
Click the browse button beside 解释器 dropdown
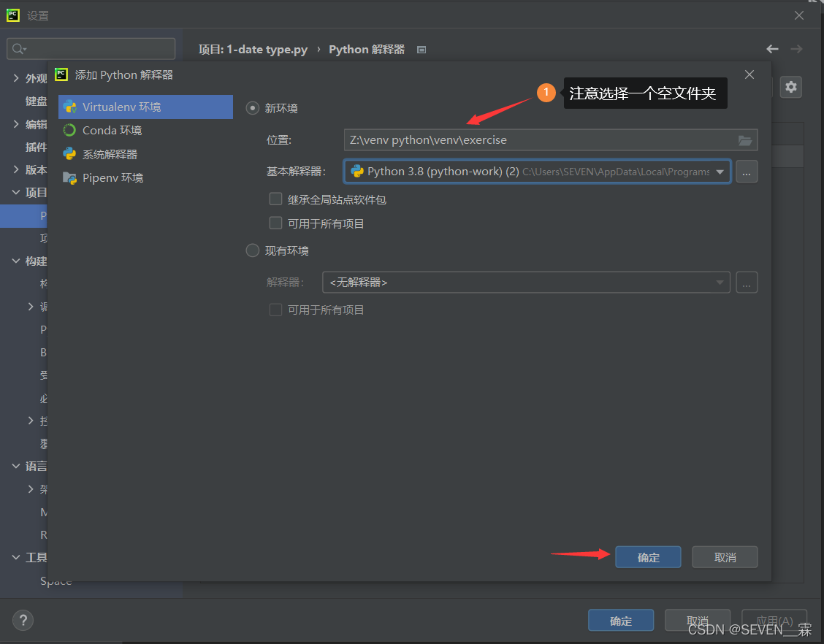point(747,283)
